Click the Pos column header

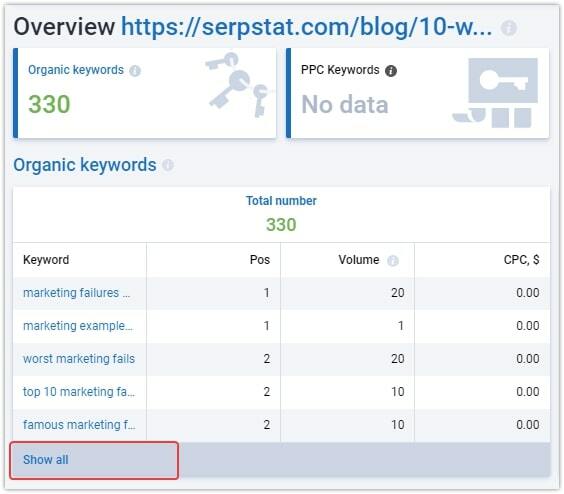260,260
